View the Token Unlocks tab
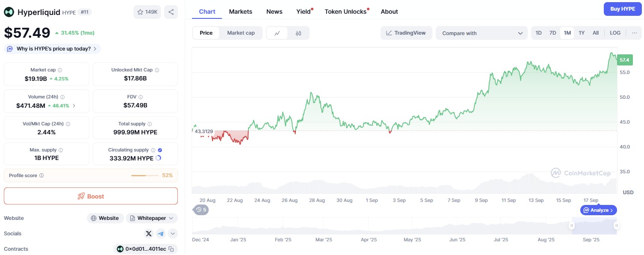 point(346,12)
